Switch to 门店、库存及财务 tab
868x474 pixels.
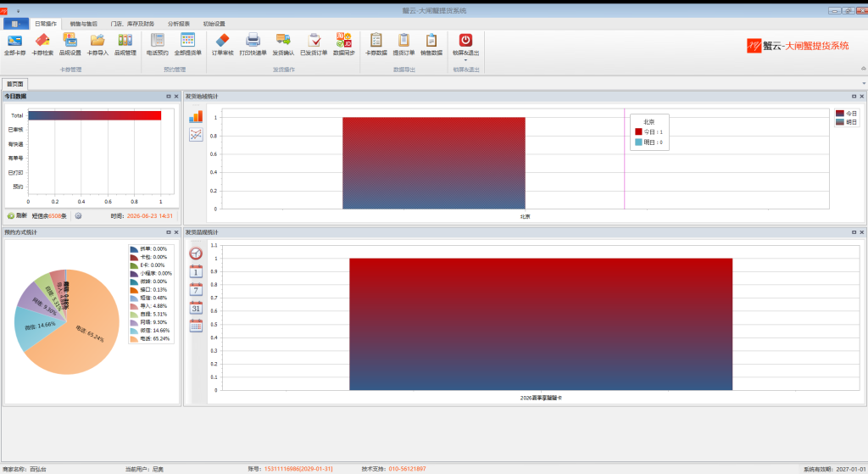pyautogui.click(x=132, y=24)
